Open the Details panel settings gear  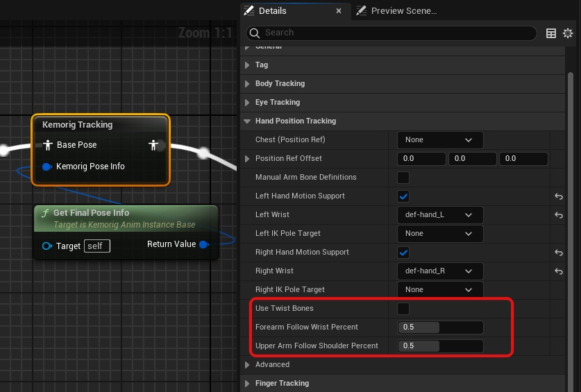pyautogui.click(x=568, y=33)
